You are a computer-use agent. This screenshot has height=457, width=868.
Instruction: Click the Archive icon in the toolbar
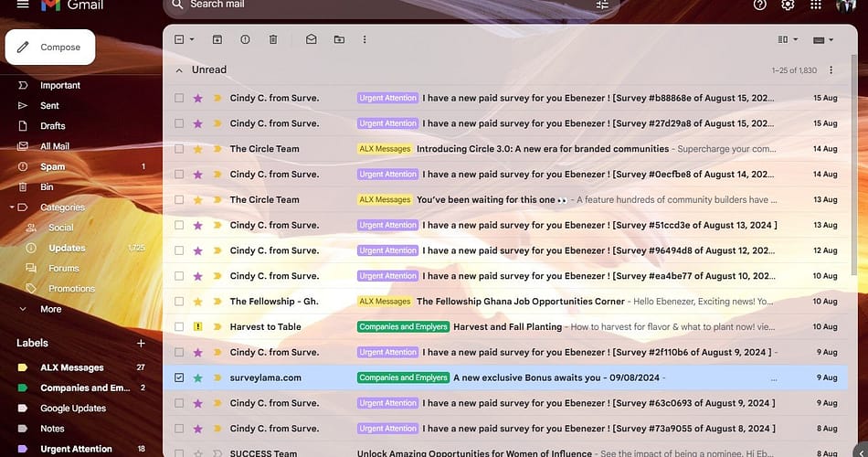217,39
